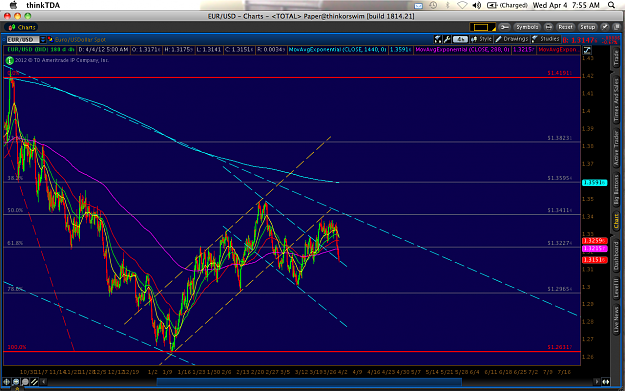This screenshot has height=391, width=625.
Task: Click the chart mode toggle icon below Studies
Action: (587, 50)
